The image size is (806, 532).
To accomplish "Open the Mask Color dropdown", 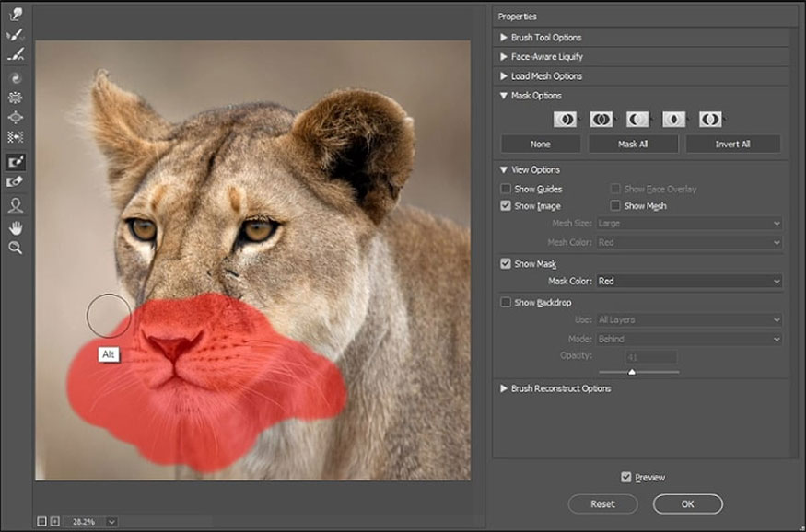I will pos(688,281).
